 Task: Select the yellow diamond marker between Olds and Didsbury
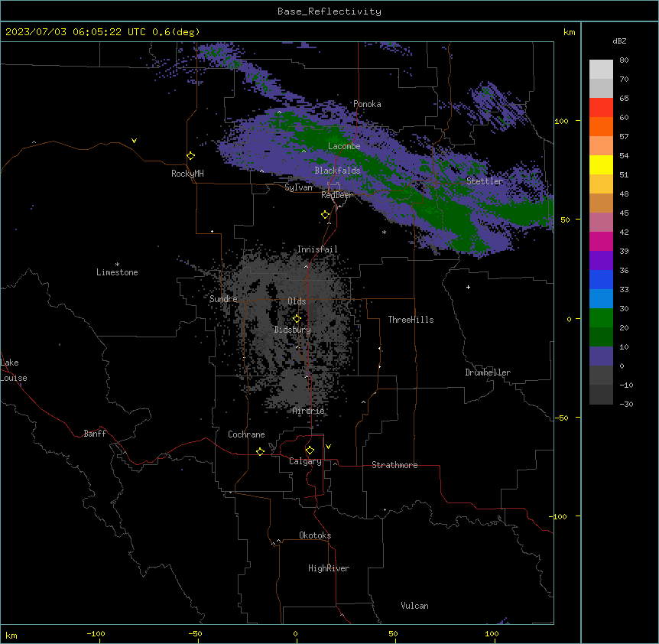(297, 319)
